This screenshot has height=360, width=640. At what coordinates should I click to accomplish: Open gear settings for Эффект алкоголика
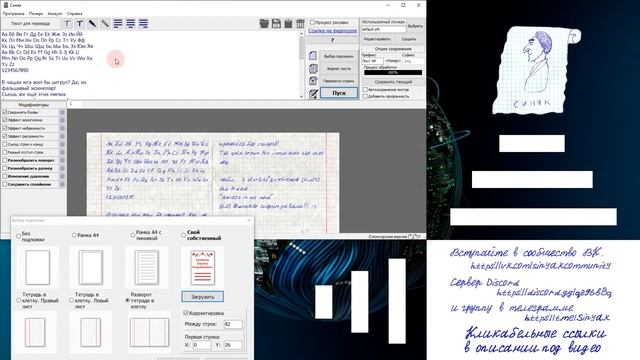pyautogui.click(x=62, y=120)
